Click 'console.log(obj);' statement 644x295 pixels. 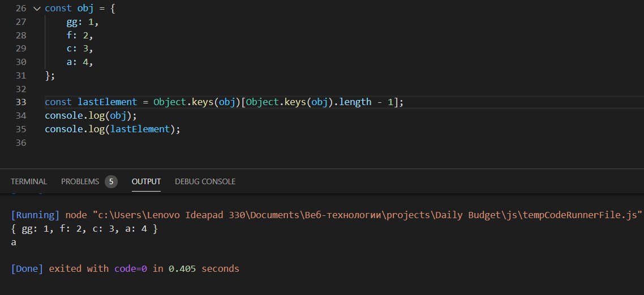point(91,116)
